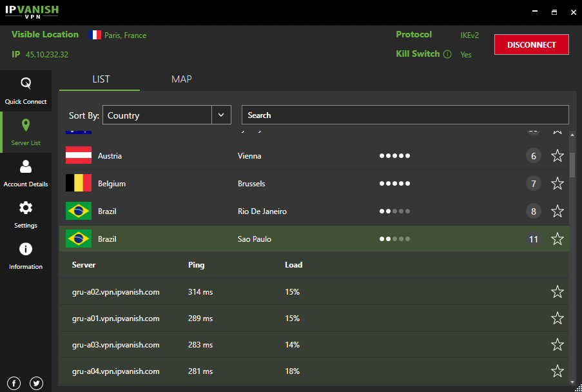Click the Brazil flag for Sao Paulo
The width and height of the screenshot is (582, 392).
point(79,239)
